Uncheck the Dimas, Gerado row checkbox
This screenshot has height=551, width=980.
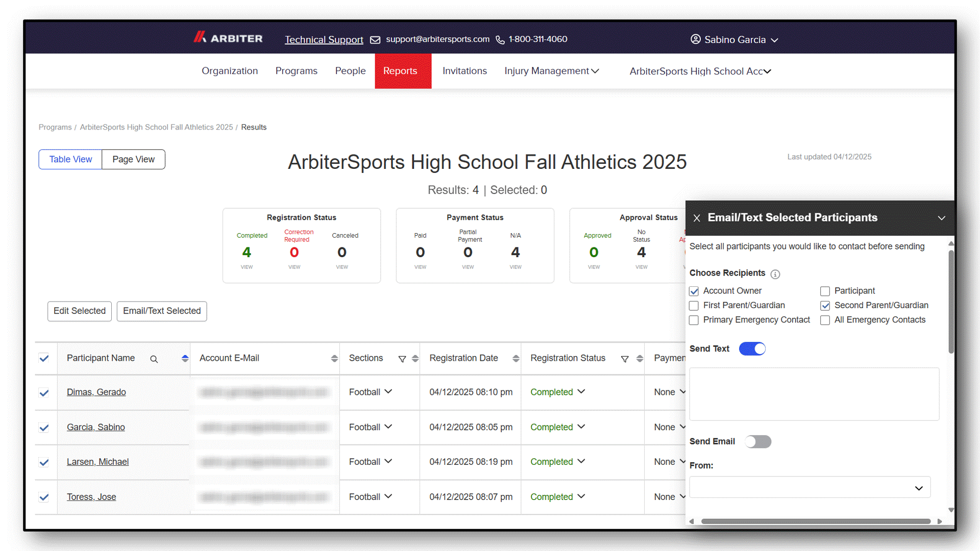pyautogui.click(x=44, y=393)
